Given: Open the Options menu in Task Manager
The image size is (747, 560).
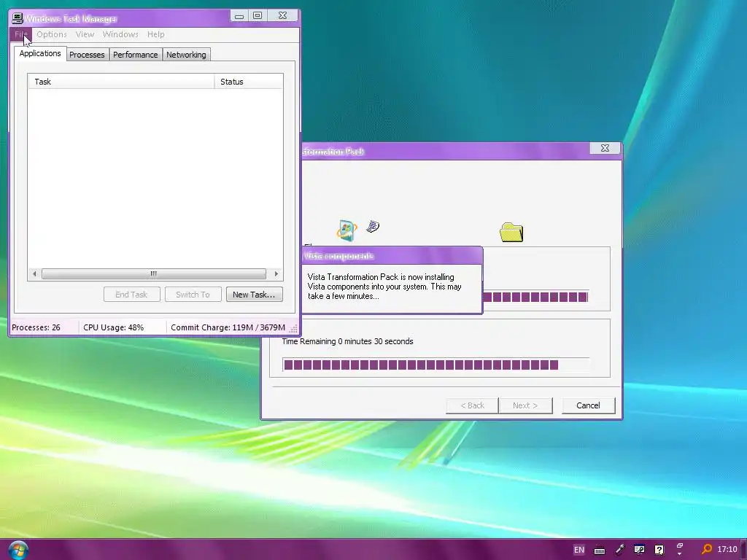Looking at the screenshot, I should (x=52, y=34).
